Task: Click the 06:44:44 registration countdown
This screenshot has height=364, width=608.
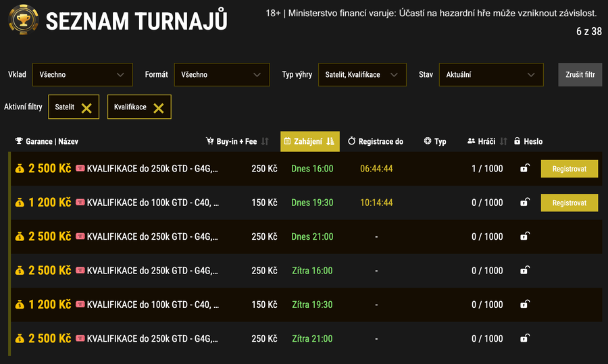Action: (x=376, y=169)
